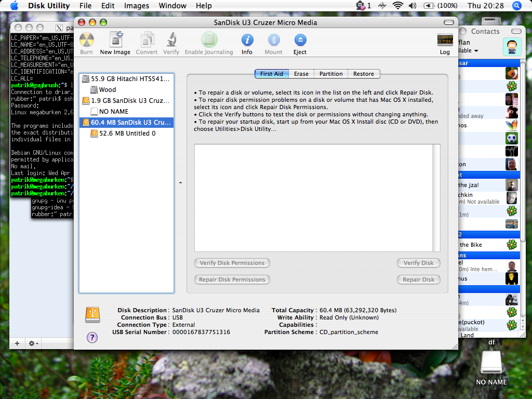Click the menu bar clock Thu 20:28
The height and width of the screenshot is (399, 532).
tap(486, 6)
